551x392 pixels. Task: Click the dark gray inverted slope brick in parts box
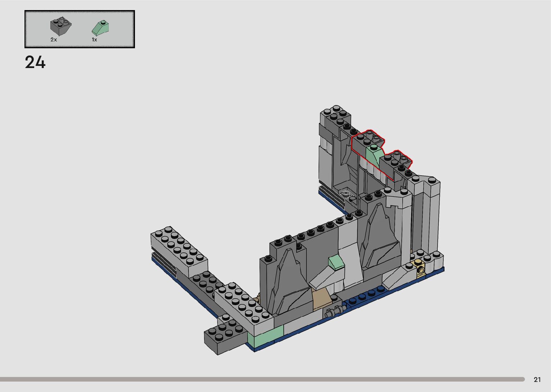[x=60, y=27]
